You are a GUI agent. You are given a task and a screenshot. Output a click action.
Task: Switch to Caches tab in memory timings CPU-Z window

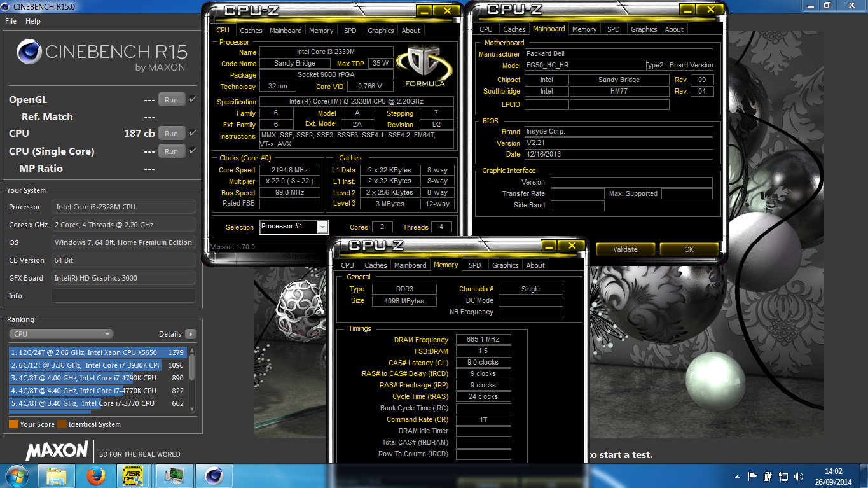(x=376, y=265)
